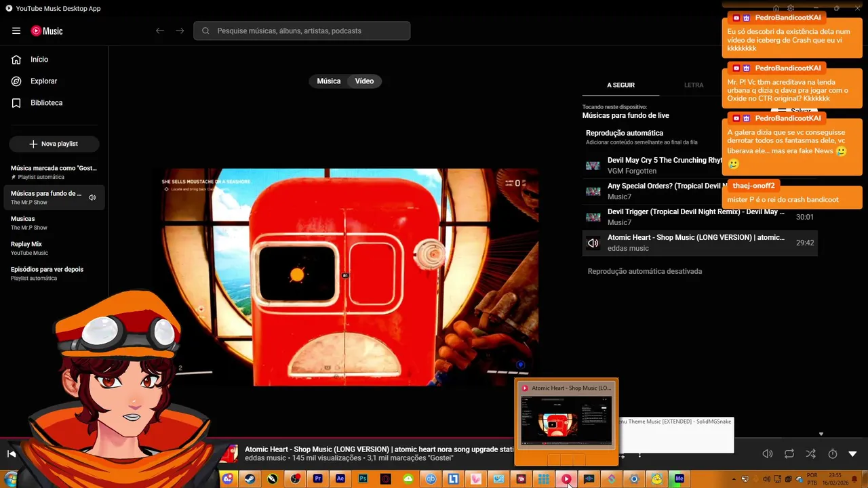This screenshot has height=488, width=868.
Task: Open the Musicas playlist by The Mr.P Show
Action: pos(54,223)
